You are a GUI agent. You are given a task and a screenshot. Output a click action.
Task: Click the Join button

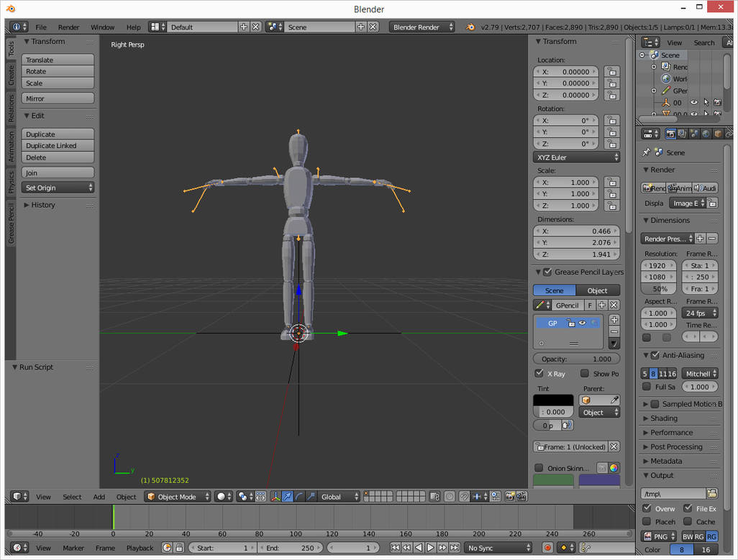pyautogui.click(x=58, y=173)
